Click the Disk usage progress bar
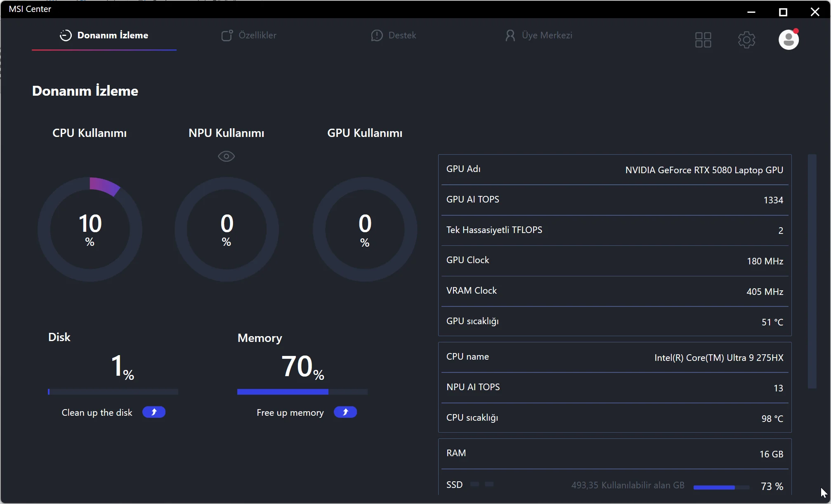831x504 pixels. point(113,392)
